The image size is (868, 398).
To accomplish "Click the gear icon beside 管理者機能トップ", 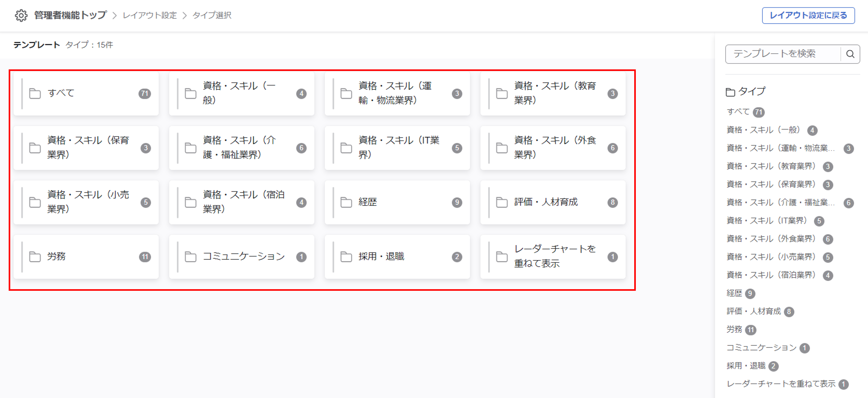I will [x=21, y=16].
